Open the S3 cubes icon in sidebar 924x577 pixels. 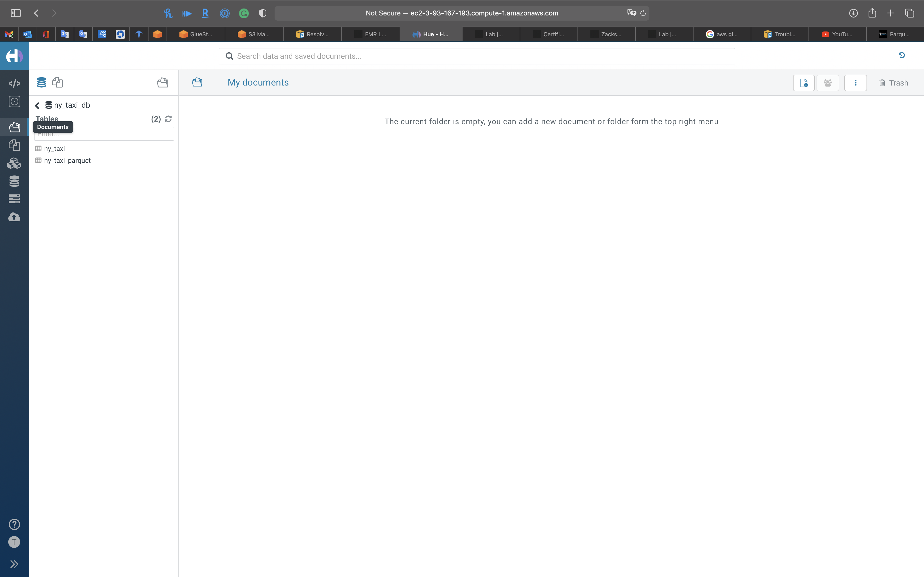tap(14, 163)
